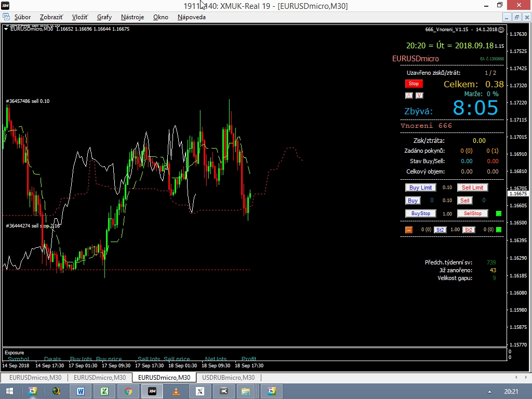
Task: Open the Zobraziť menu
Action: (51, 17)
